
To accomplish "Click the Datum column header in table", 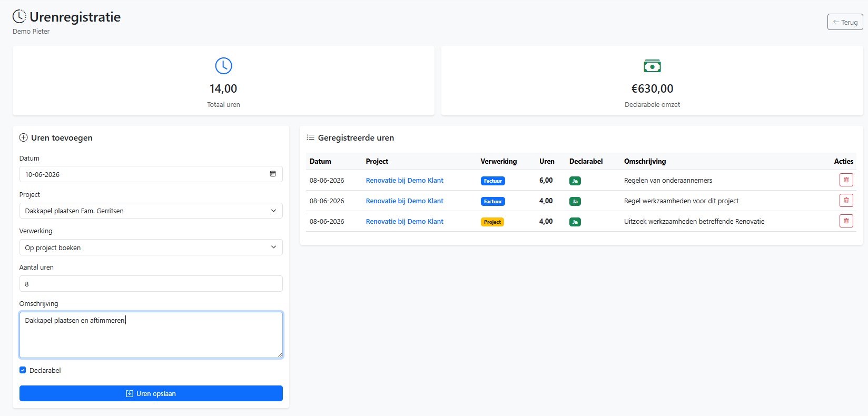I will [x=320, y=161].
